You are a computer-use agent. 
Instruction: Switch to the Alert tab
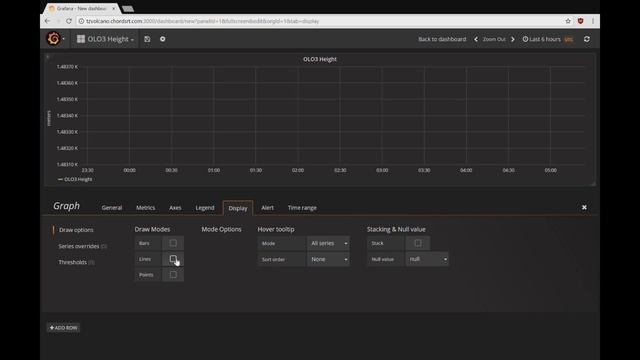pyautogui.click(x=267, y=208)
